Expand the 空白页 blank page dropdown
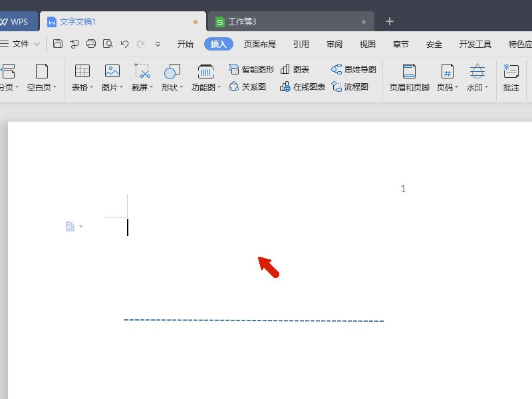532x399 pixels. click(55, 87)
